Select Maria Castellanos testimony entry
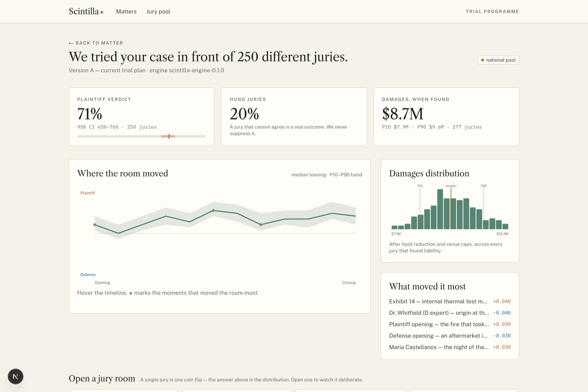This screenshot has width=588, height=392. [x=450, y=347]
